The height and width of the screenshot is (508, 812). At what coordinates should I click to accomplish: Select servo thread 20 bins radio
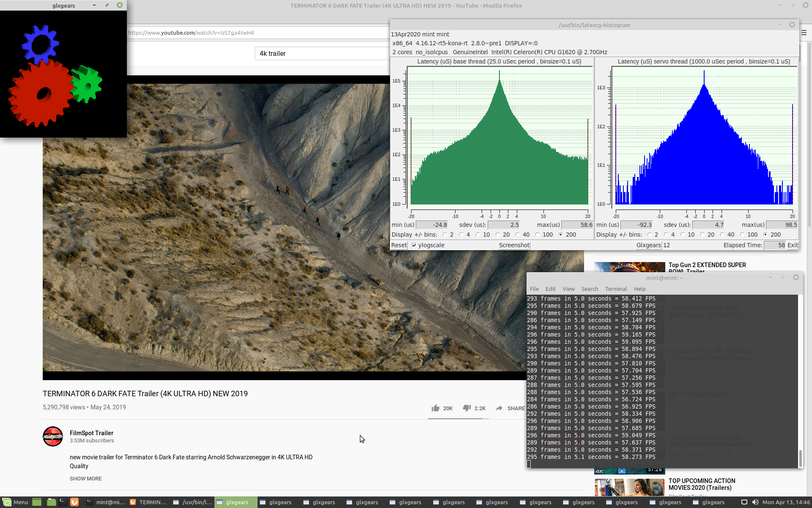(x=702, y=235)
